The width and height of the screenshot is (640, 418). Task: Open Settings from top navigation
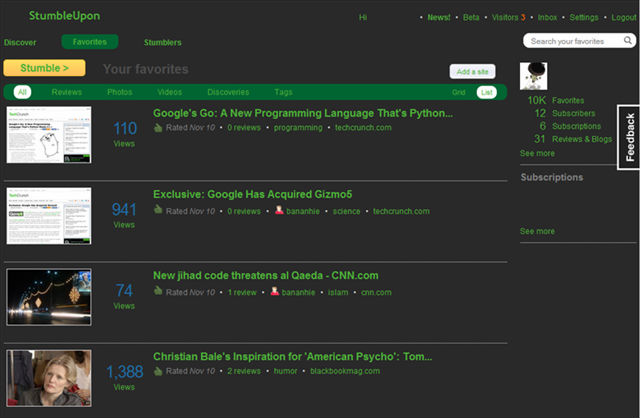pyautogui.click(x=584, y=18)
